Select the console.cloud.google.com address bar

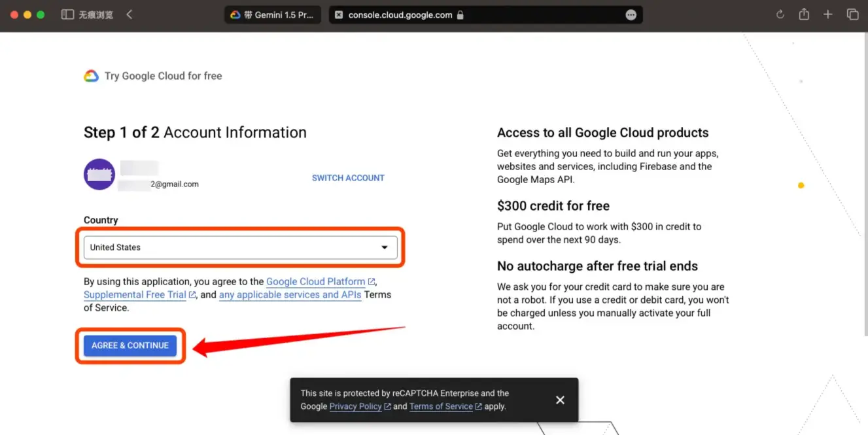pos(485,15)
